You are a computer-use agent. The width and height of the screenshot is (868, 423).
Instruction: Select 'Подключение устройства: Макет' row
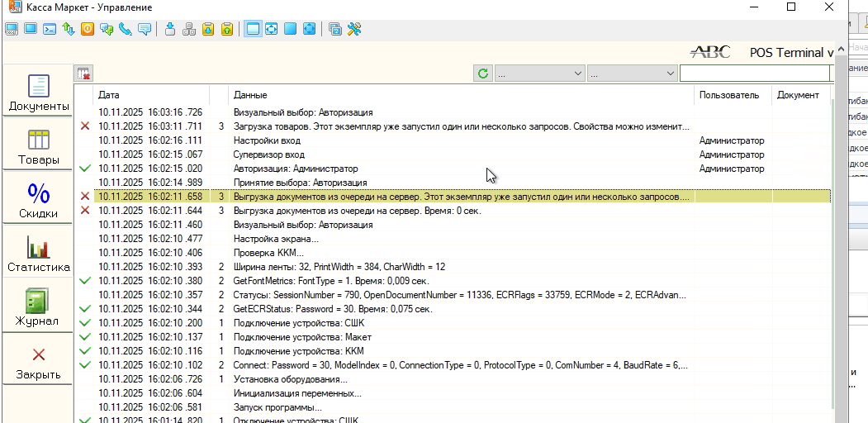pos(453,337)
